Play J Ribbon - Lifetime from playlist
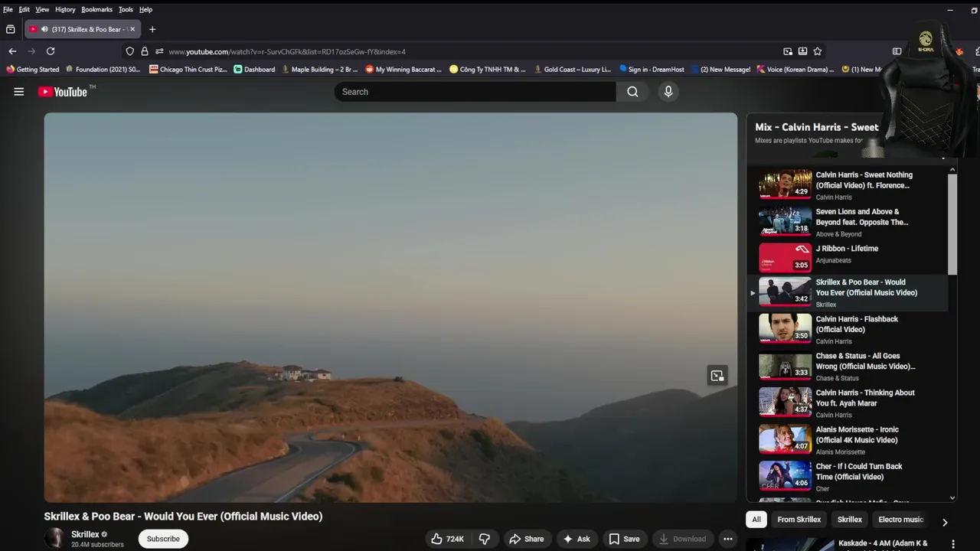 coord(848,259)
